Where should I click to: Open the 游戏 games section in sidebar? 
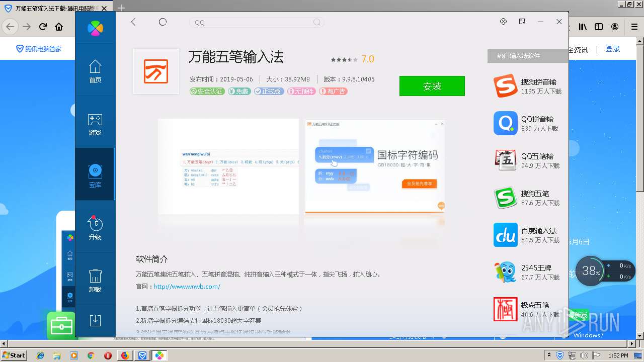pyautogui.click(x=95, y=124)
